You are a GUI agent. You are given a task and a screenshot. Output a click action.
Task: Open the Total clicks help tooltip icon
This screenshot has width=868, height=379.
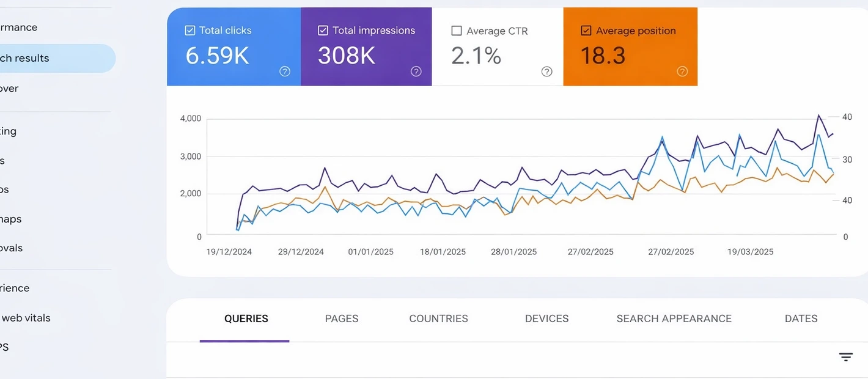(285, 72)
